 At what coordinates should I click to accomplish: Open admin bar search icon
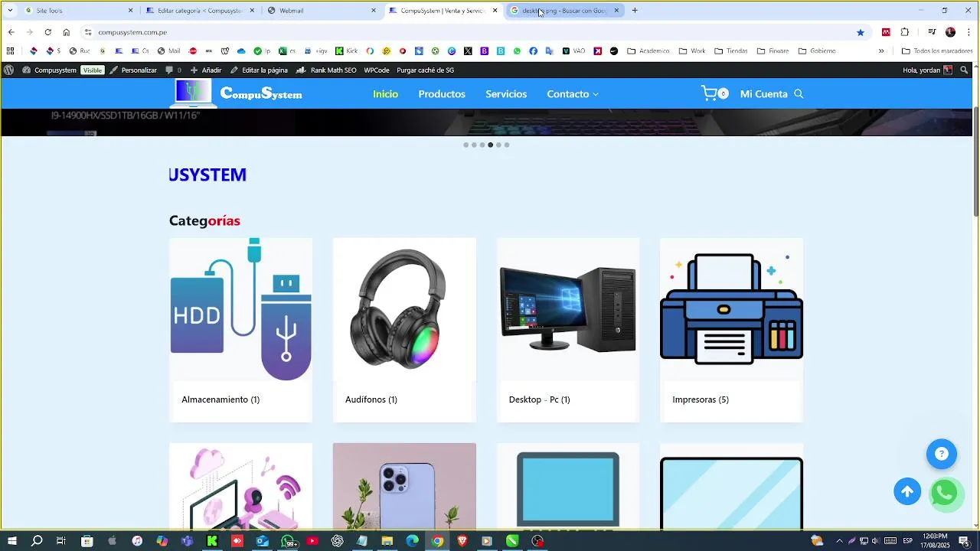point(964,70)
